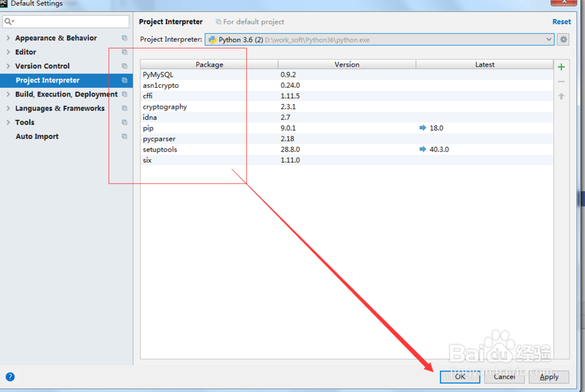Viewport: 585px width, 392px height.
Task: Click the Reset link
Action: click(x=562, y=22)
